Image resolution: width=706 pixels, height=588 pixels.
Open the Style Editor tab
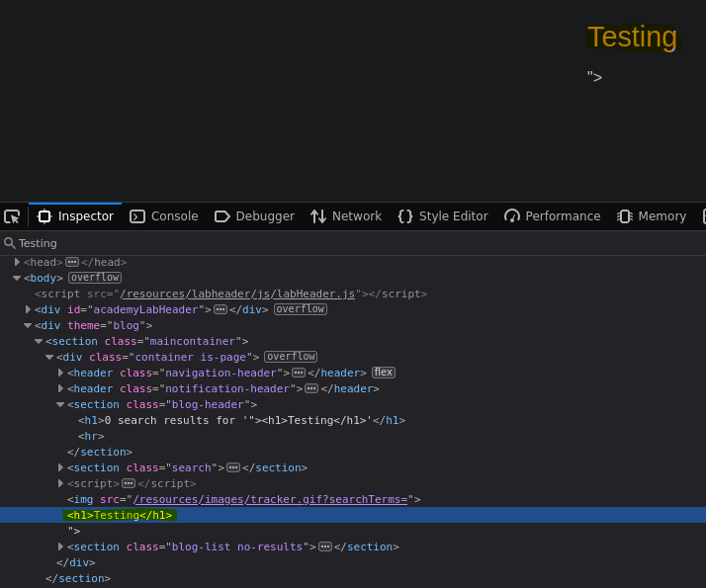pyautogui.click(x=443, y=216)
